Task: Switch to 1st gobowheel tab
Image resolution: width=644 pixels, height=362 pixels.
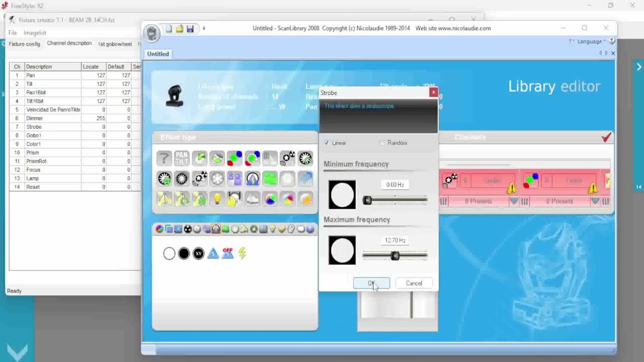Action: point(115,44)
